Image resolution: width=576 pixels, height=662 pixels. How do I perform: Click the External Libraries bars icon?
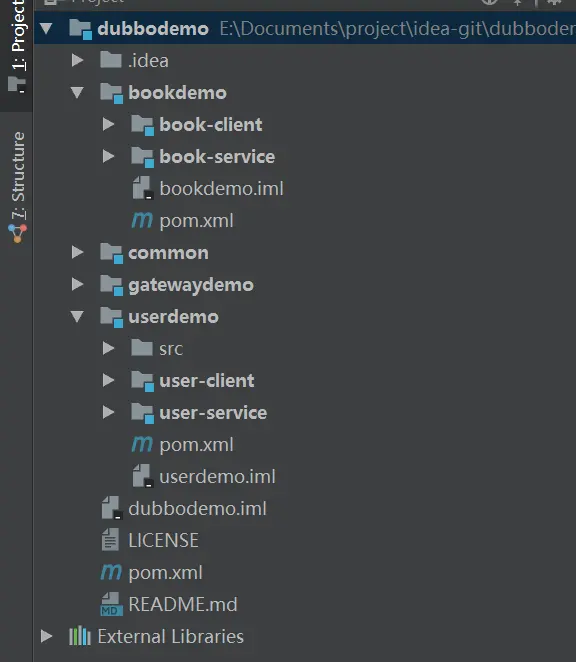pos(80,636)
